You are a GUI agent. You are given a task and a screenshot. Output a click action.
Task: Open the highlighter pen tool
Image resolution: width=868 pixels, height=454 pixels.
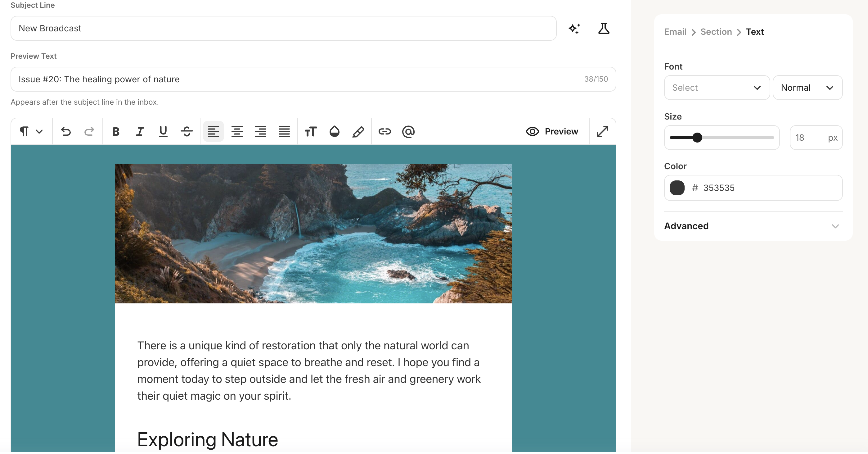pyautogui.click(x=358, y=131)
